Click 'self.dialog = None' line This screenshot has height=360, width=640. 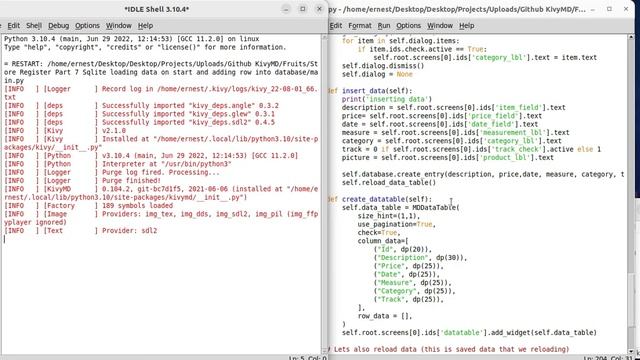377,74
